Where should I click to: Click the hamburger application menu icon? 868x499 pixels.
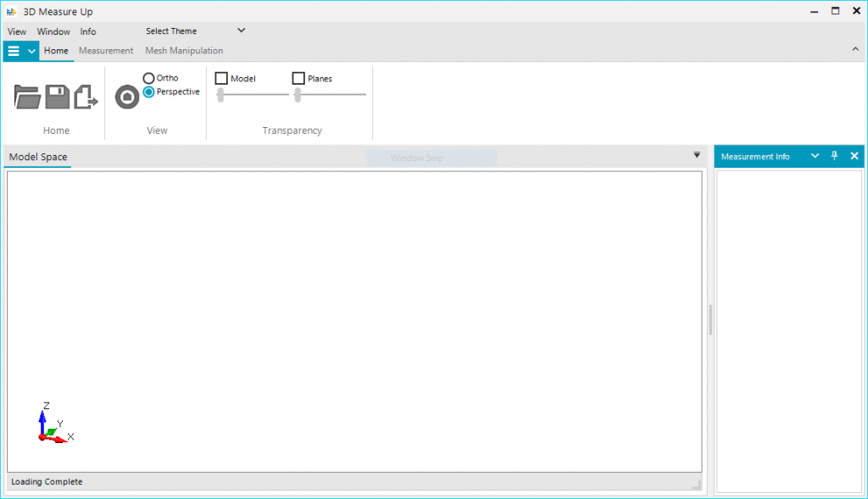[x=14, y=51]
